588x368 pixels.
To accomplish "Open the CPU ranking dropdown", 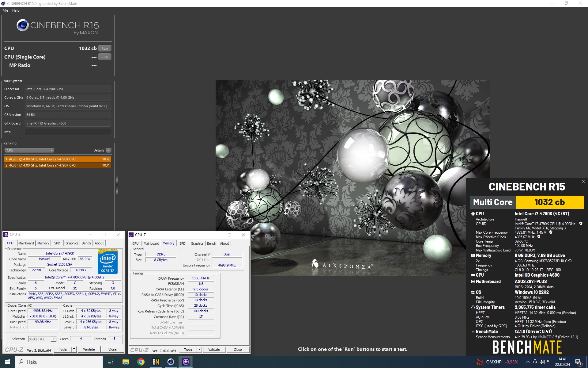I will click(29, 150).
